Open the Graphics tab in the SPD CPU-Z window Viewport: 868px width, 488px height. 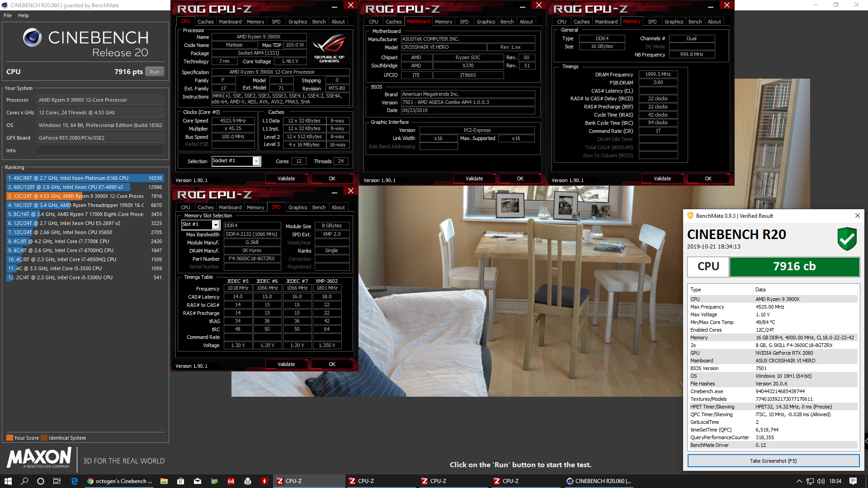297,207
